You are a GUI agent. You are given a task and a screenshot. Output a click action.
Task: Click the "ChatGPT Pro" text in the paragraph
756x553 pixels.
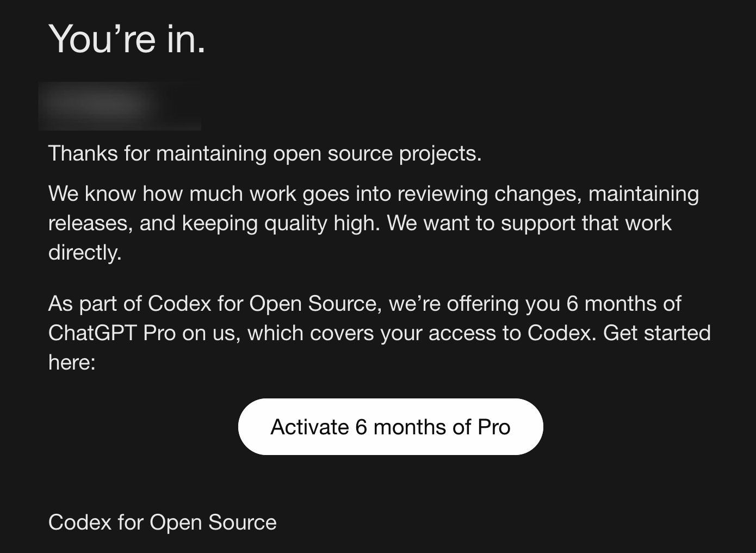pos(112,333)
